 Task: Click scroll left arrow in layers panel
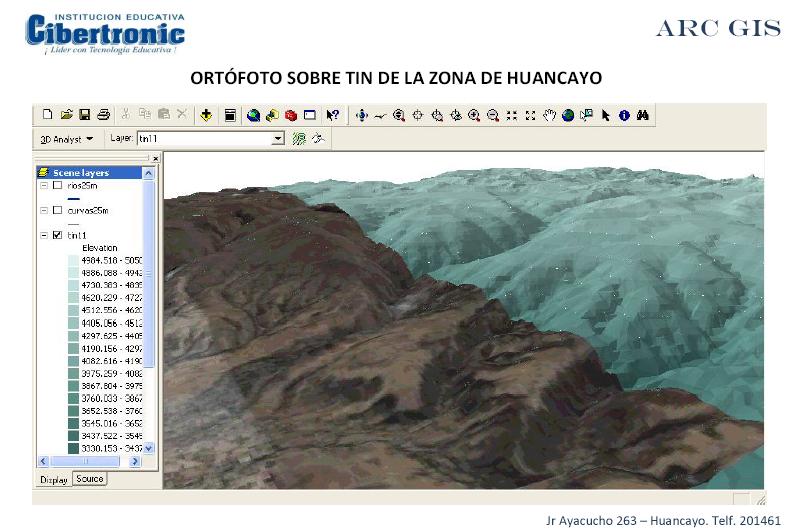point(43,461)
